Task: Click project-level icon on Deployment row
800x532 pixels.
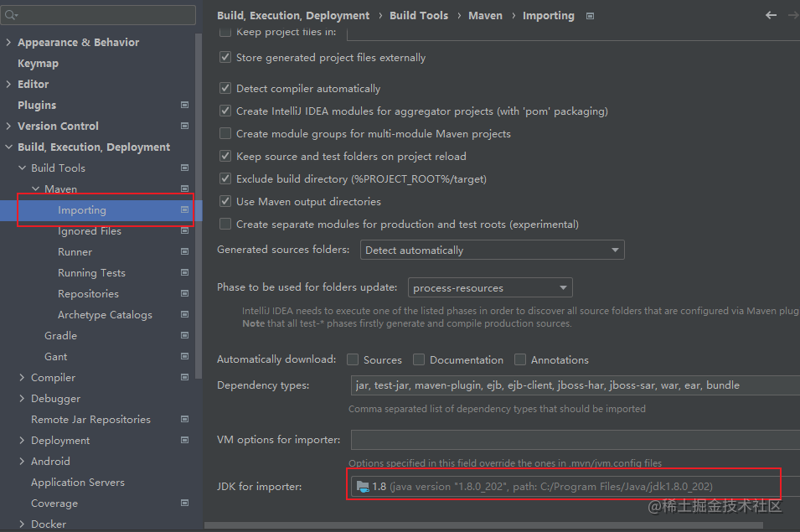Action: pyautogui.click(x=184, y=440)
